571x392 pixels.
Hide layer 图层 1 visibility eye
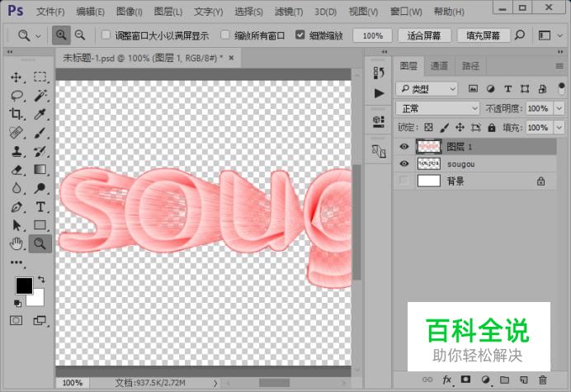point(403,146)
